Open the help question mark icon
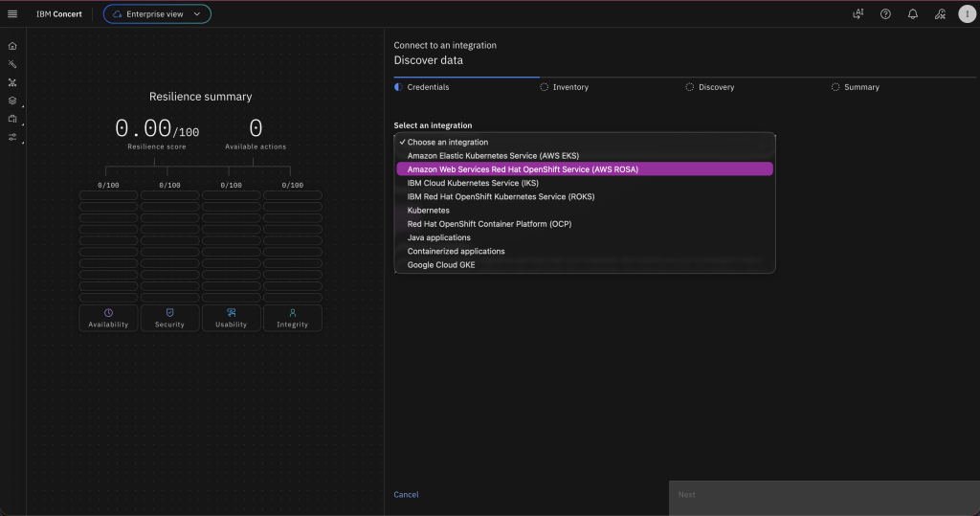 click(885, 13)
